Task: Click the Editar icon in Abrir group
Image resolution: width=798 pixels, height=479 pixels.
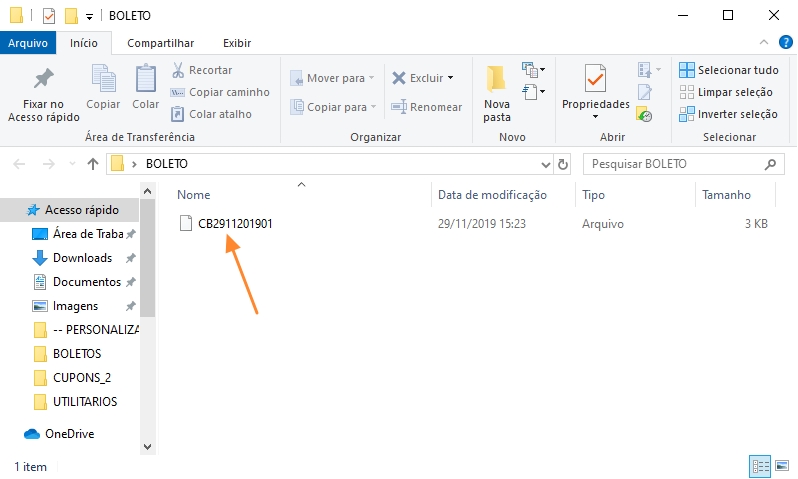Action: 645,92
